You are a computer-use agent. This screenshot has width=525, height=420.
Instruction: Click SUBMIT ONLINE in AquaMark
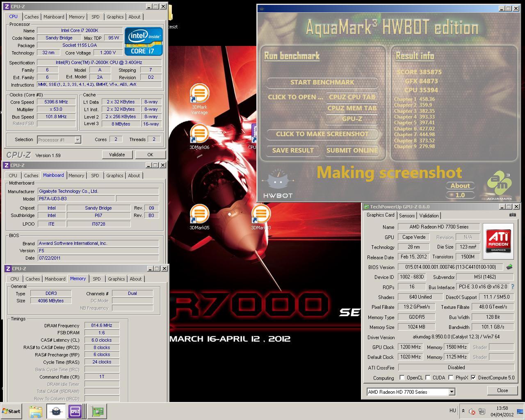point(352,151)
